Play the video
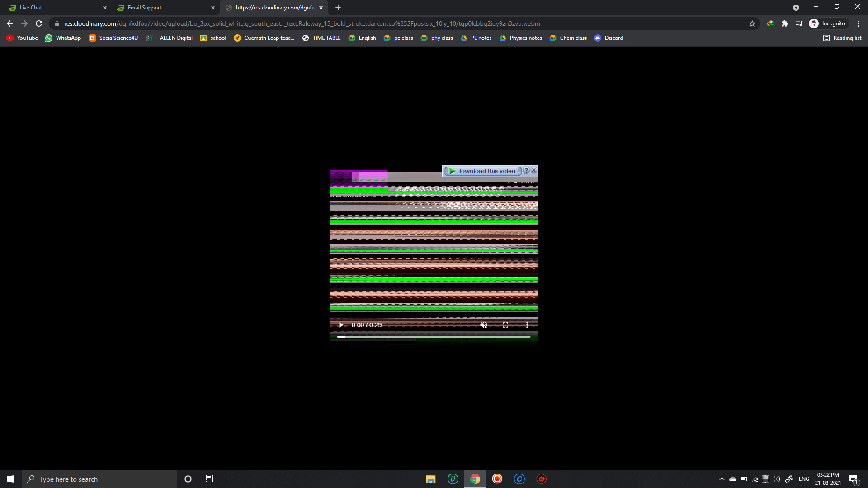Viewport: 868px width, 488px height. click(x=341, y=325)
